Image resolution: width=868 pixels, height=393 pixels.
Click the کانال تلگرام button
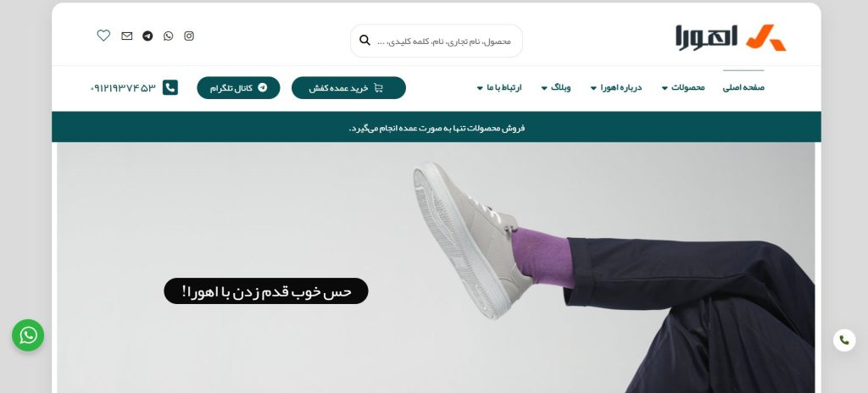tap(238, 88)
